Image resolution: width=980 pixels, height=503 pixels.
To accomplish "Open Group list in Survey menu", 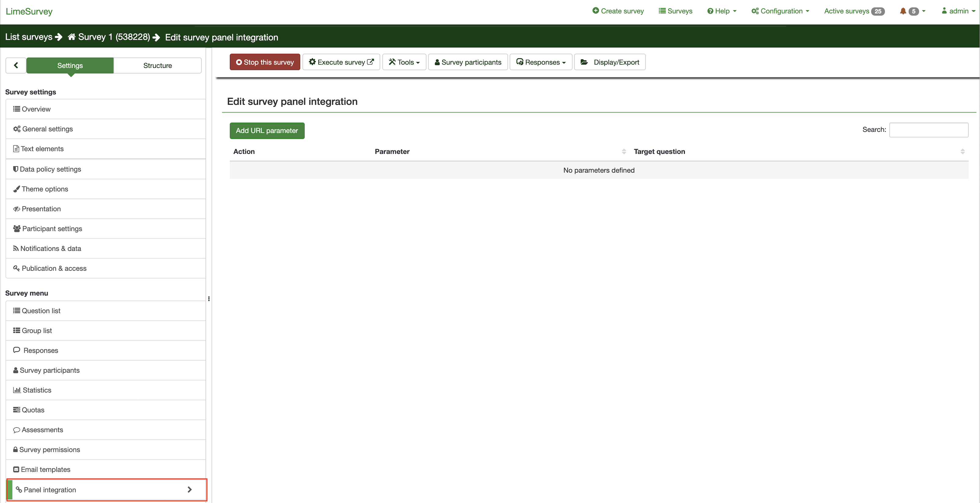I will (x=106, y=331).
